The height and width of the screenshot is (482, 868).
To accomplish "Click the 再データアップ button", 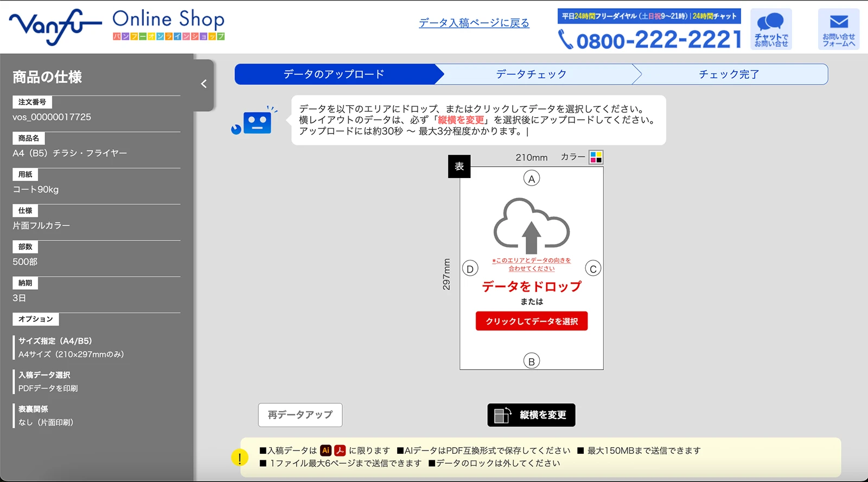I will point(300,415).
